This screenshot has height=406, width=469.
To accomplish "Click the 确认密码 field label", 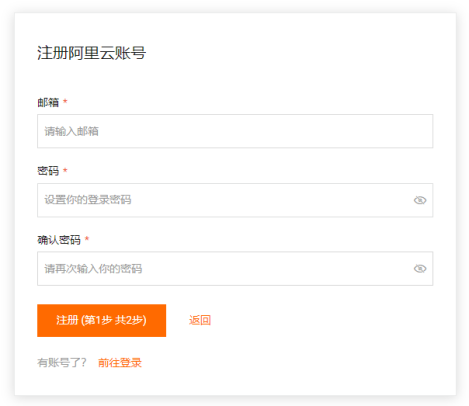I will pyautogui.click(x=59, y=240).
